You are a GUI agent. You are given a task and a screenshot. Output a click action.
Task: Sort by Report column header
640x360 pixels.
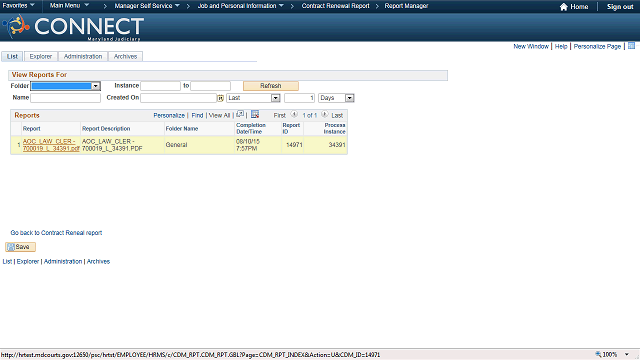tap(31, 129)
